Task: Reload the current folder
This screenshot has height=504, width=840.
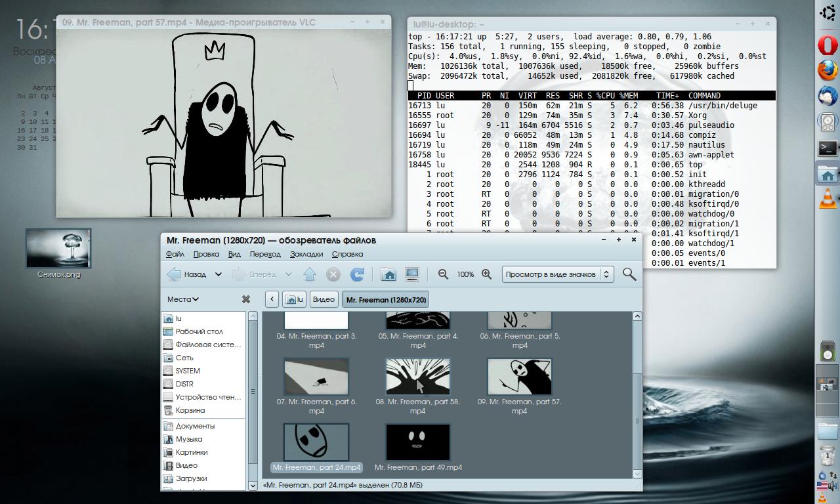Action: [357, 274]
